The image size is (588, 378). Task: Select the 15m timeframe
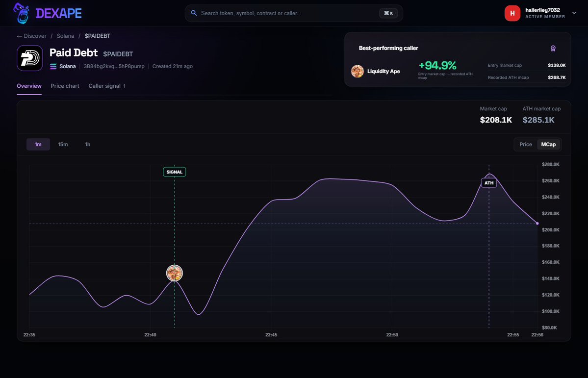click(x=63, y=144)
